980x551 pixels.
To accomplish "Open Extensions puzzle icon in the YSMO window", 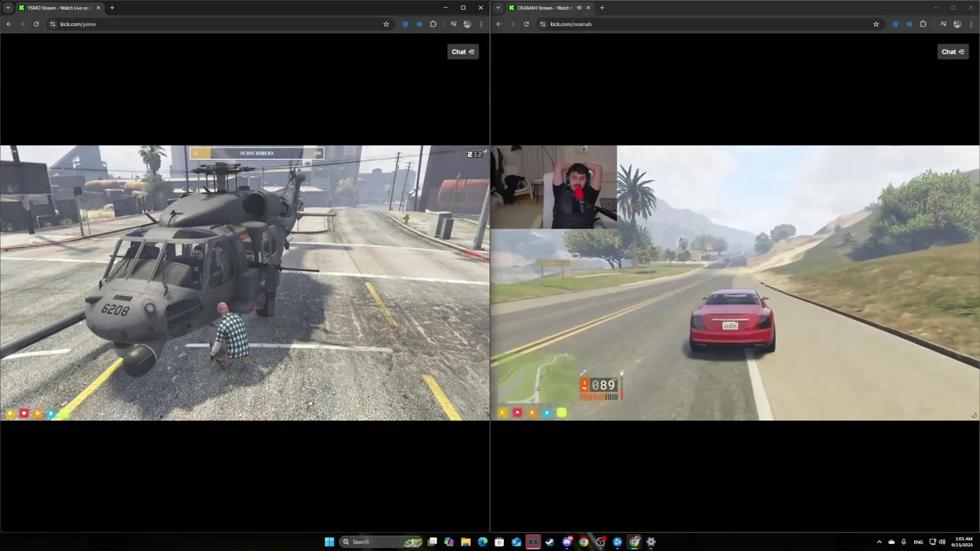I will coord(433,24).
